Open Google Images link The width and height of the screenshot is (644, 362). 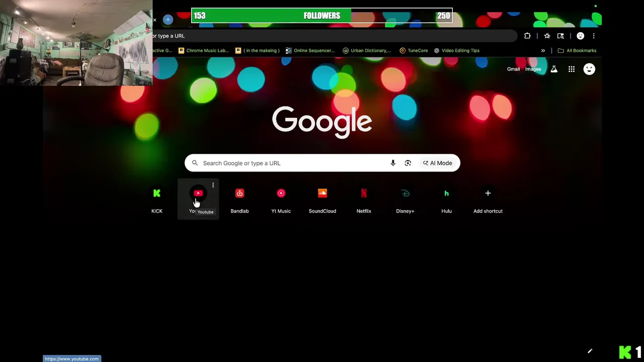(x=533, y=69)
